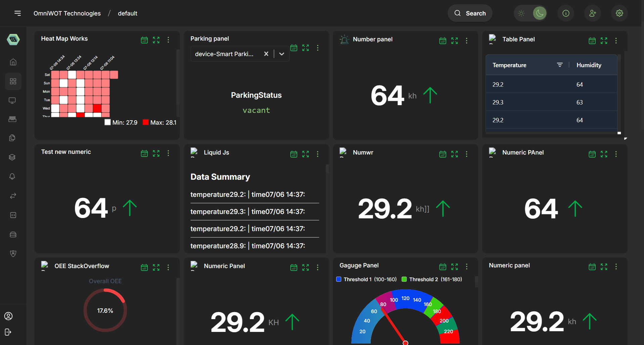Toggle the Min 27.9 checkbox on Heat Map
Screen dimensions: 644x345
(107, 122)
